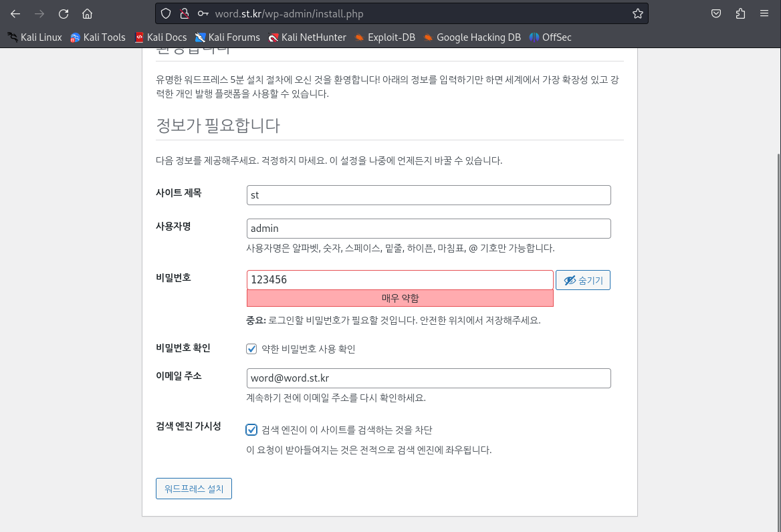This screenshot has width=781, height=532.
Task: Open the extensions puzzle icon
Action: [740, 14]
